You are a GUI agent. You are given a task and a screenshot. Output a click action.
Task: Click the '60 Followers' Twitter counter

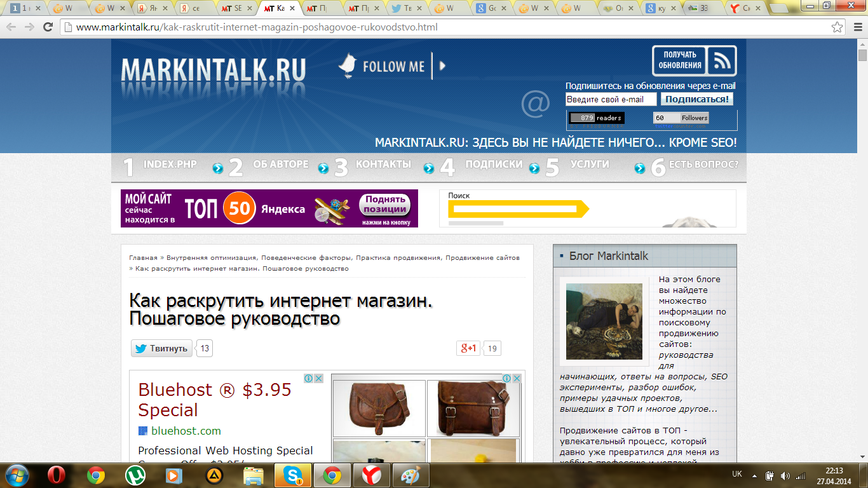click(681, 118)
